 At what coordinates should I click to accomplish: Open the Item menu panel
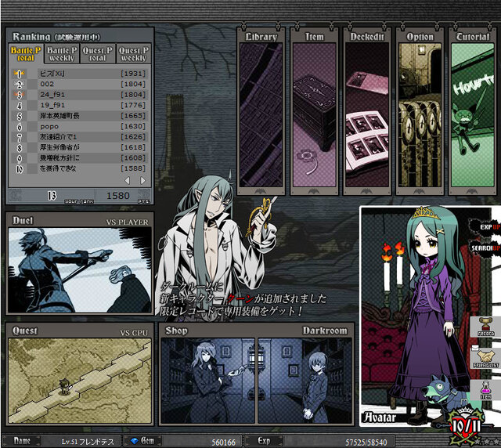coord(315,111)
